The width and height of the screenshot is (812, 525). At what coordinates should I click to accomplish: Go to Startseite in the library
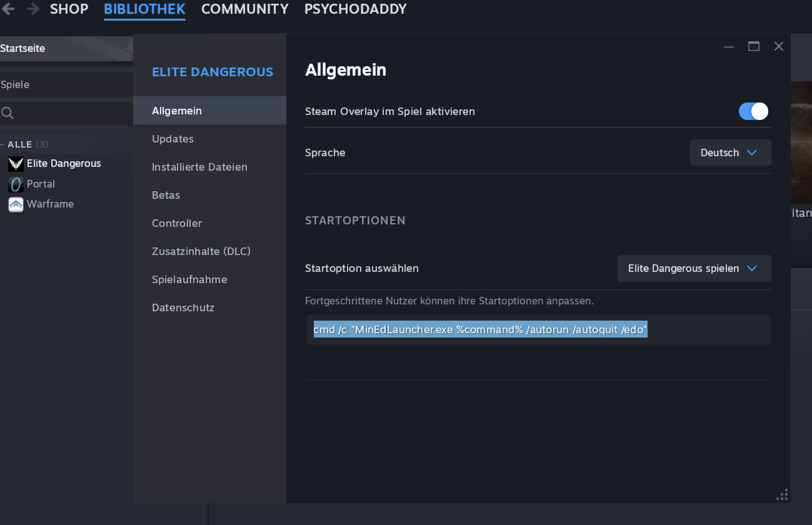click(67, 49)
